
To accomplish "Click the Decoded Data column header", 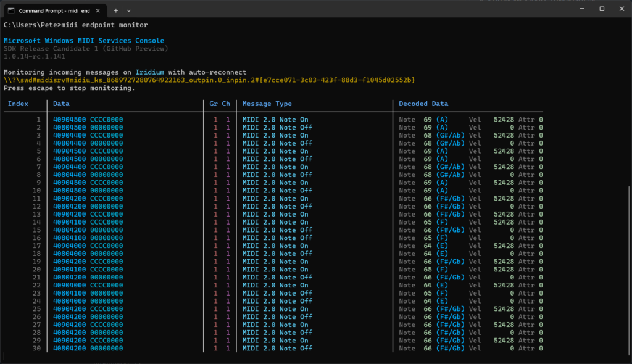I will tap(423, 104).
